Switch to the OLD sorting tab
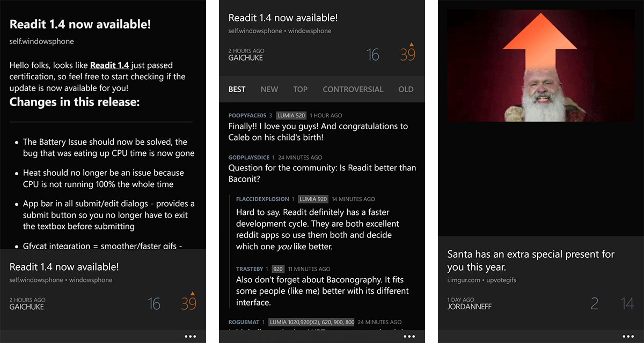This screenshot has width=644, height=343. (406, 90)
